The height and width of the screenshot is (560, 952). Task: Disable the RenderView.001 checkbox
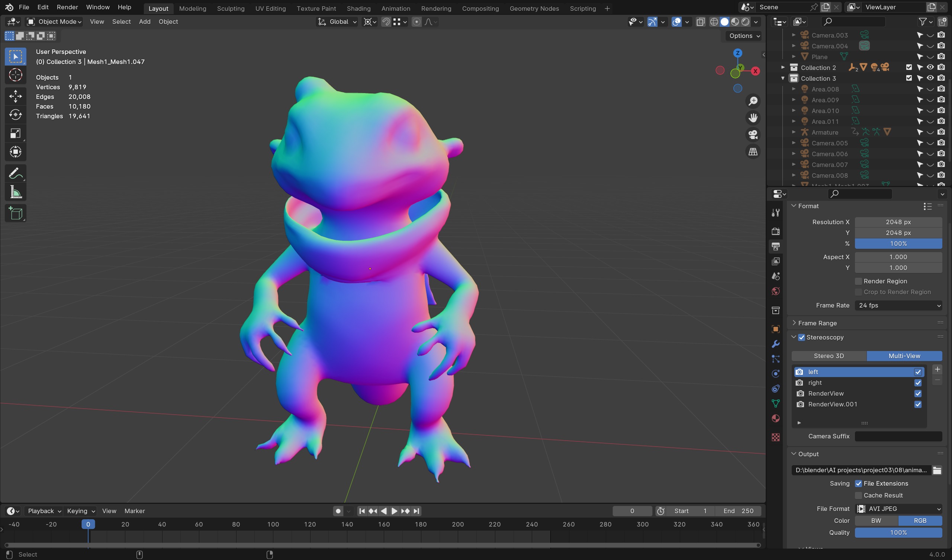point(918,404)
